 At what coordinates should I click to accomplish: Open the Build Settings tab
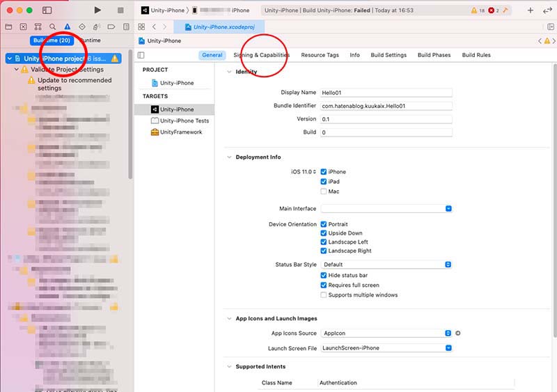point(389,55)
